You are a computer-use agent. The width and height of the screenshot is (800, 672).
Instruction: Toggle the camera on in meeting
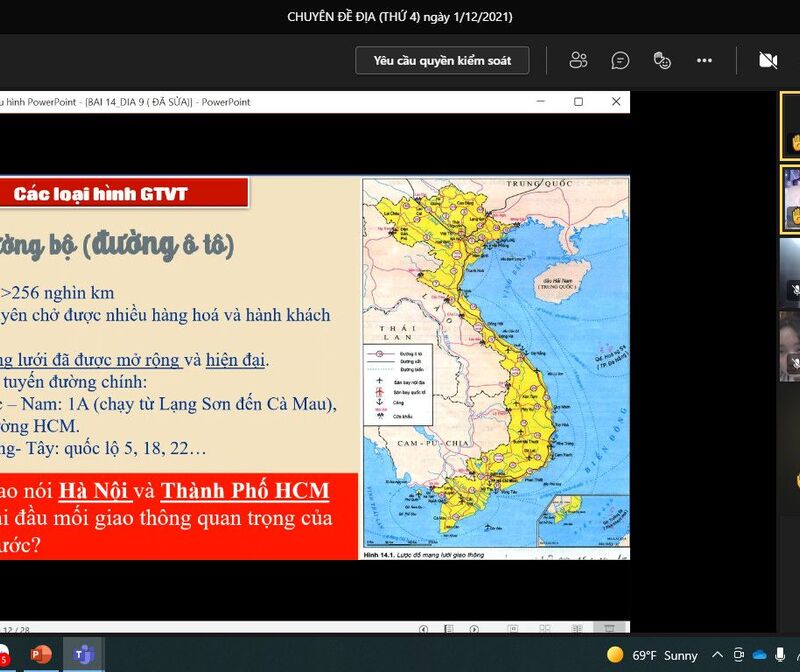(768, 61)
